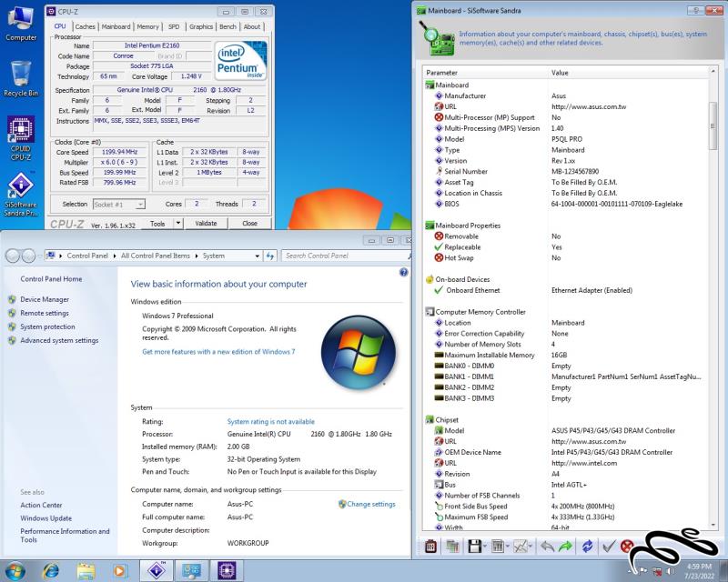Expand the arrow after Control Panel breadcrumb
This screenshot has width=728, height=582.
coord(115,256)
